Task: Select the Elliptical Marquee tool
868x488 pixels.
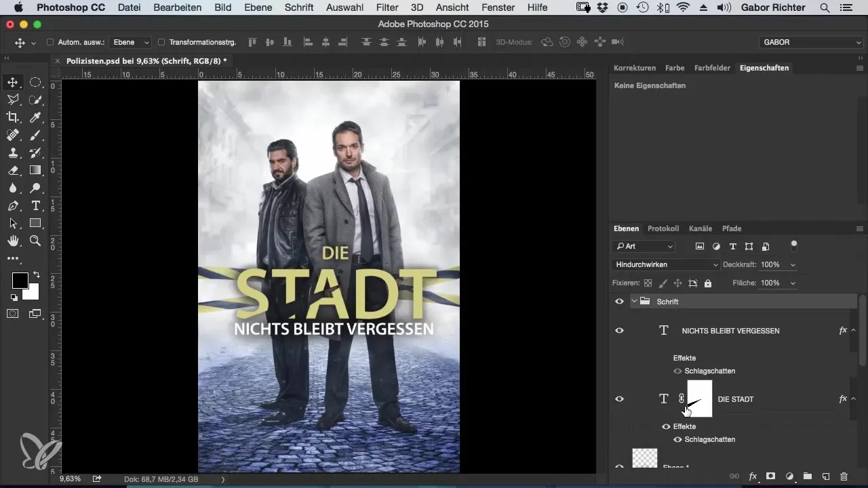Action: (x=35, y=82)
